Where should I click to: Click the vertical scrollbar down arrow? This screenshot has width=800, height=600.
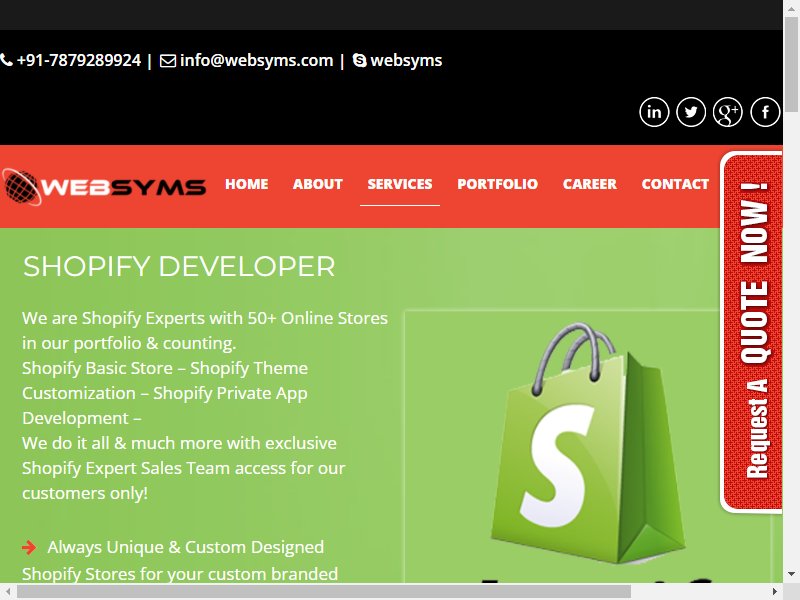coord(791,574)
